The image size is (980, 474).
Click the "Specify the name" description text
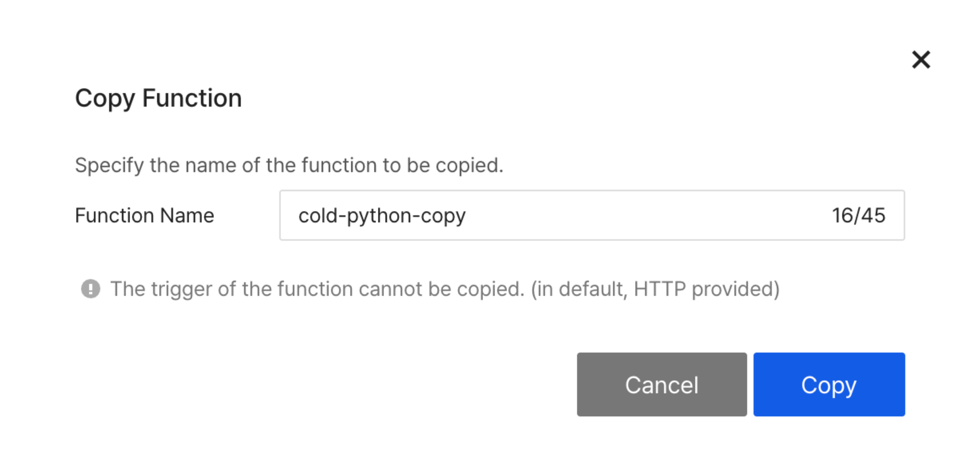[289, 166]
